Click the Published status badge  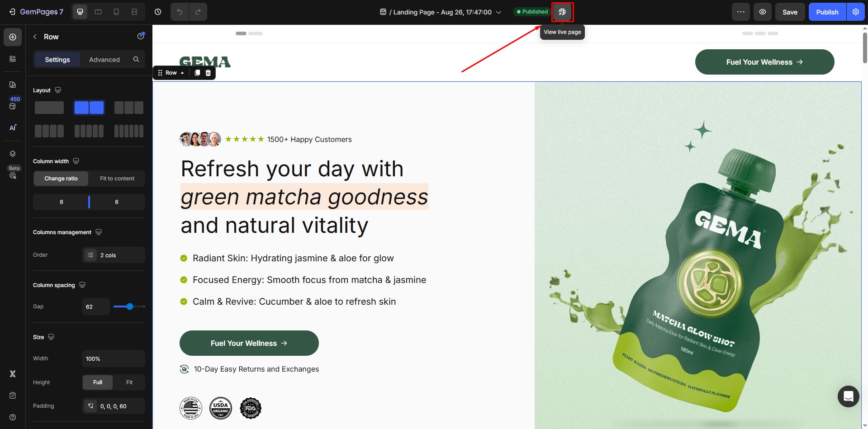point(532,12)
